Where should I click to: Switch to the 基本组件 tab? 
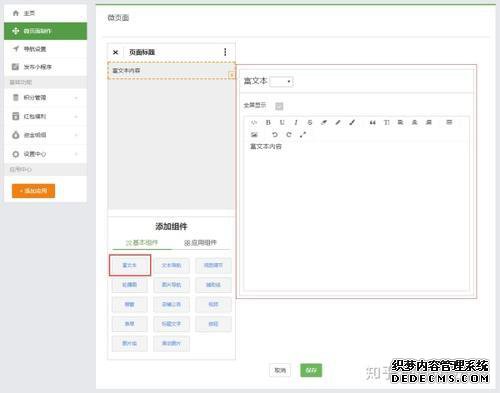pos(142,243)
